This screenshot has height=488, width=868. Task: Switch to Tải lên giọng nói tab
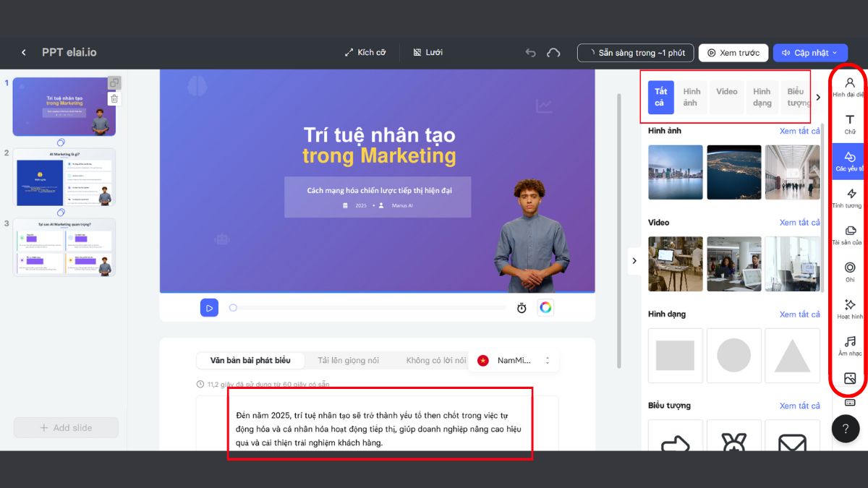(x=348, y=360)
